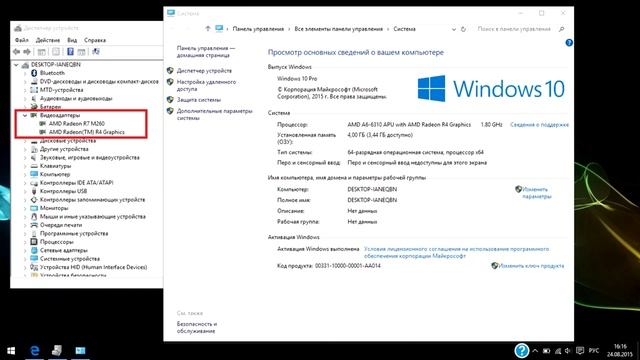The image size is (640, 360).
Task: Click the Видеоадаптеры category icon
Action: pyautogui.click(x=34, y=115)
